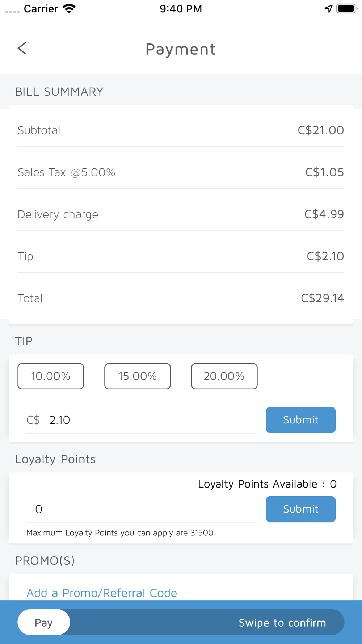
Task: Focus the custom tip amount field
Action: [152, 420]
